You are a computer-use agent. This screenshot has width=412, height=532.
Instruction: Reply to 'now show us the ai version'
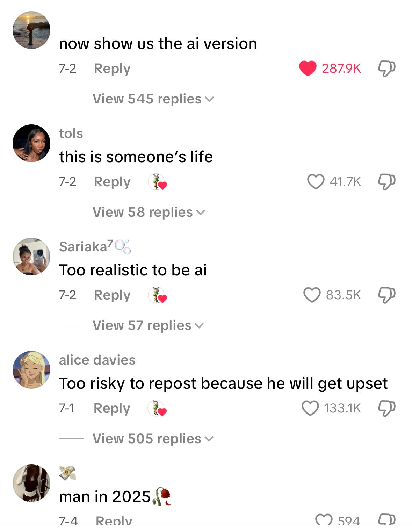[x=112, y=69]
